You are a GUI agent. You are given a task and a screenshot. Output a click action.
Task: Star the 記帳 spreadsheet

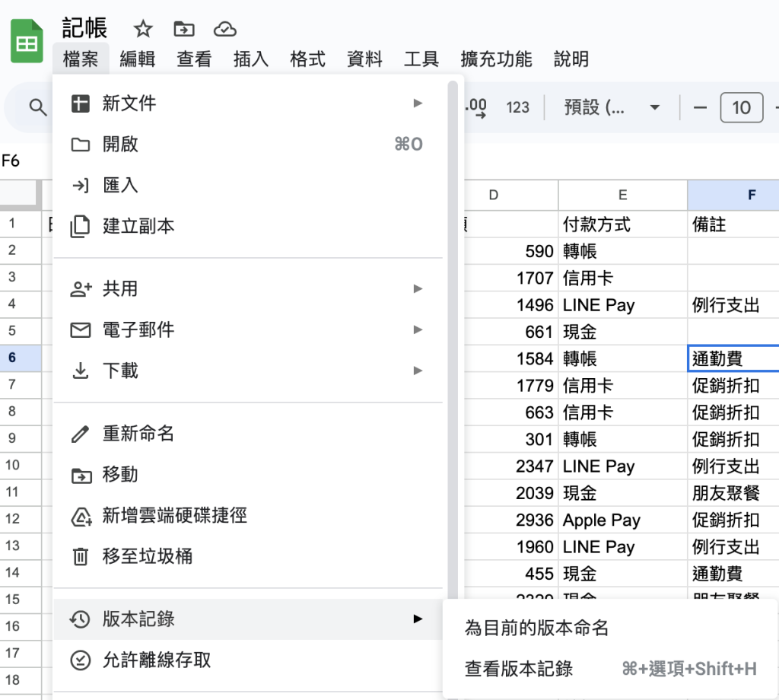tap(142, 28)
